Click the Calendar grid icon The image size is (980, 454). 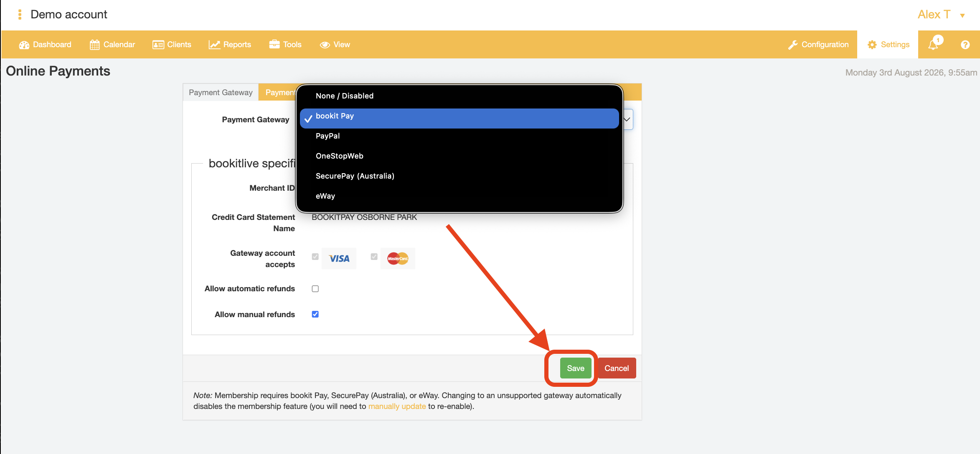tap(95, 45)
